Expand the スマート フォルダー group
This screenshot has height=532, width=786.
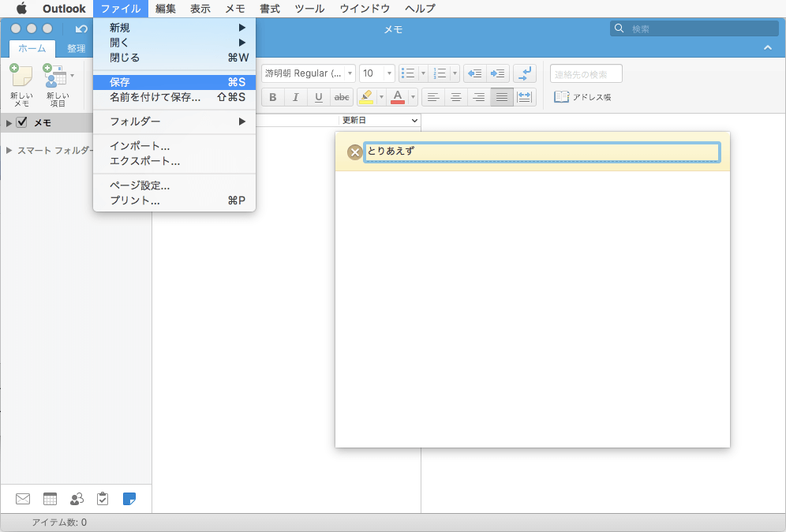9,151
